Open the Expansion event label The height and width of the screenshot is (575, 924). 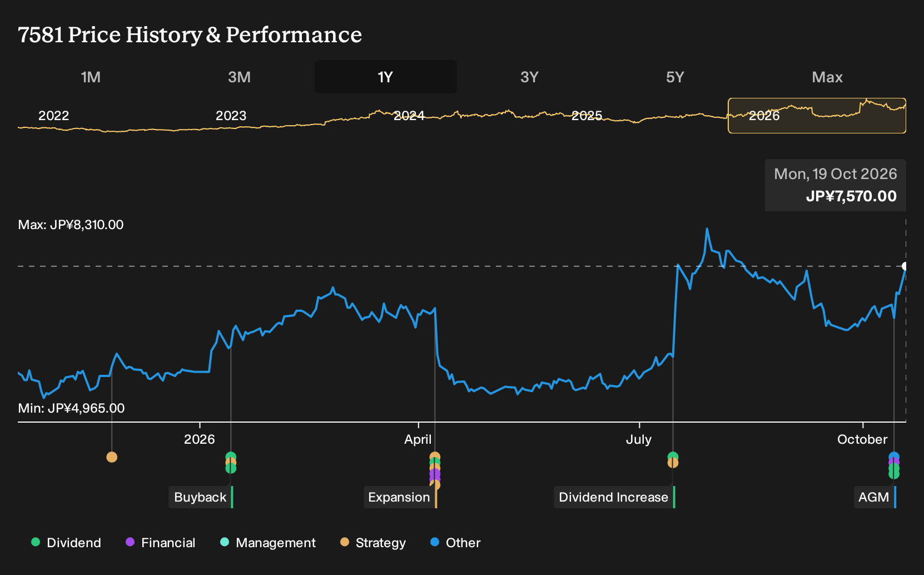click(400, 497)
